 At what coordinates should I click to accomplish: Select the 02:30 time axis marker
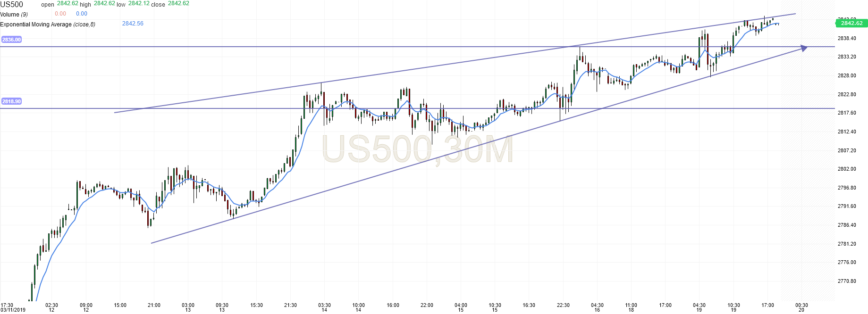pos(51,305)
